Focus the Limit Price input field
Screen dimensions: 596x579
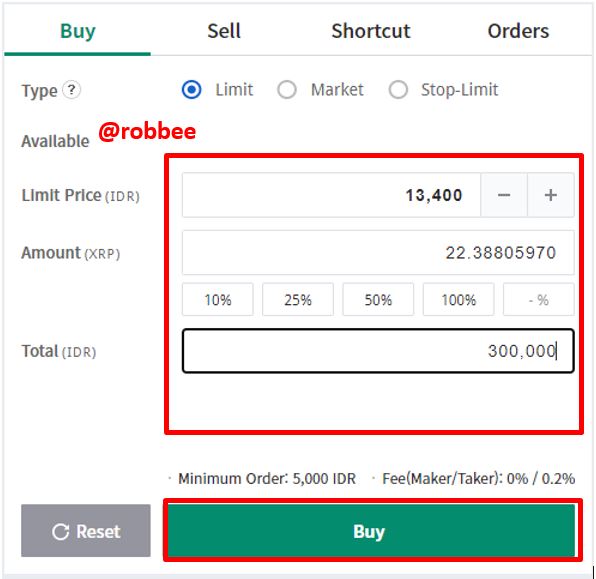331,195
